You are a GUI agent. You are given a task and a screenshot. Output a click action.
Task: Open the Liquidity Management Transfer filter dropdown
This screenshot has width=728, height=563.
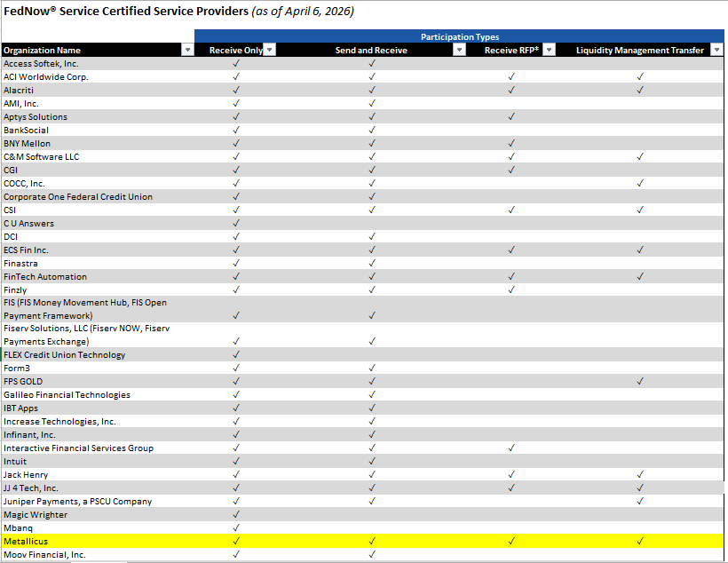coord(716,50)
